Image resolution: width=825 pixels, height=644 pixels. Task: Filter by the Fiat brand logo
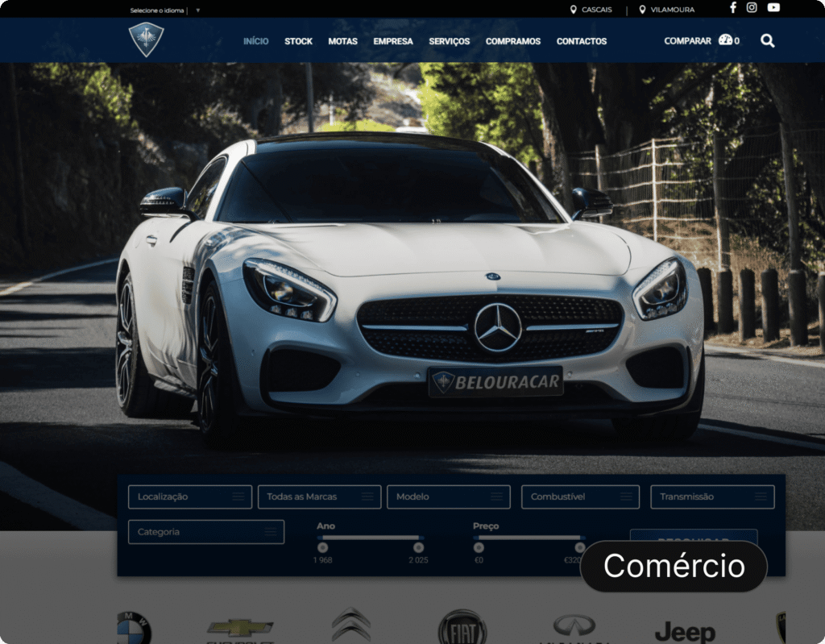click(x=462, y=627)
